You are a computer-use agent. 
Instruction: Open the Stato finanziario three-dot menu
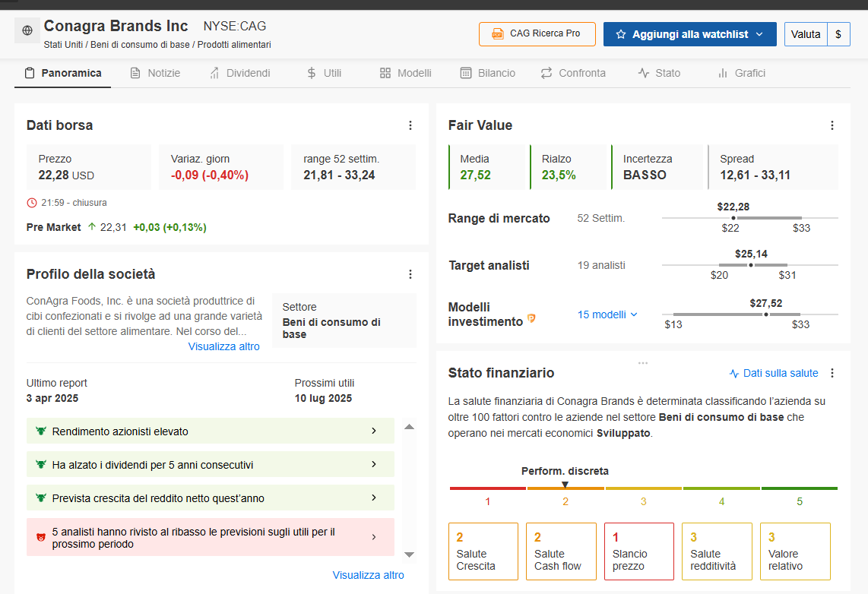[832, 373]
